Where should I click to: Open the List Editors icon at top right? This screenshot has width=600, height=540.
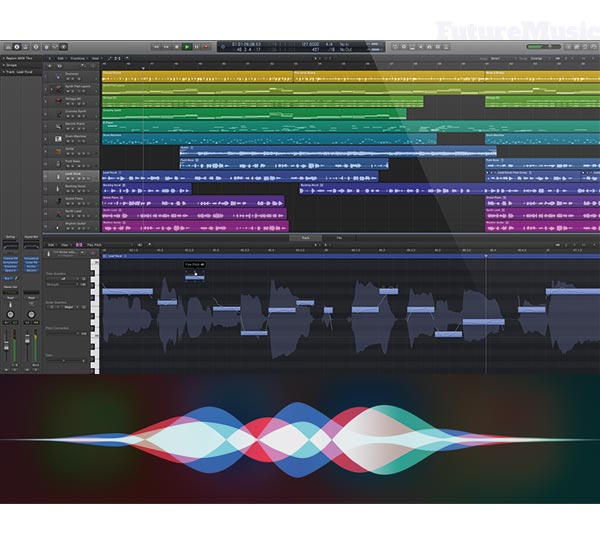(x=569, y=47)
